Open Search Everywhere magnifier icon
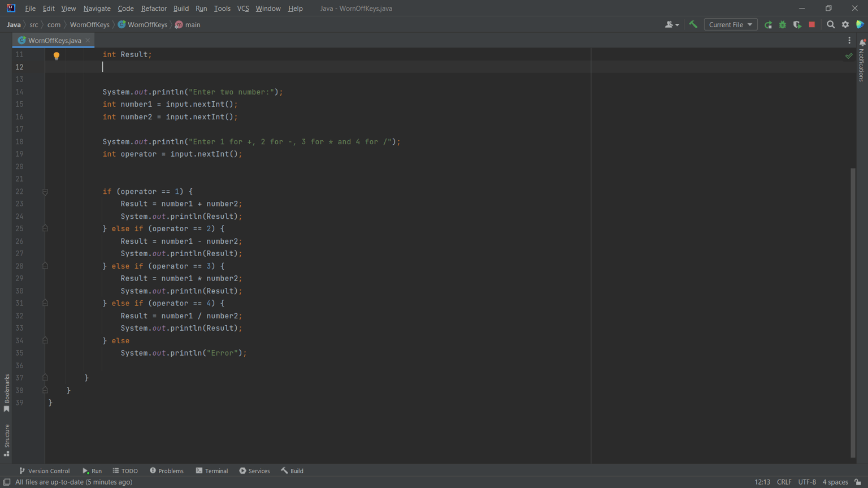This screenshot has width=868, height=488. [x=831, y=24]
